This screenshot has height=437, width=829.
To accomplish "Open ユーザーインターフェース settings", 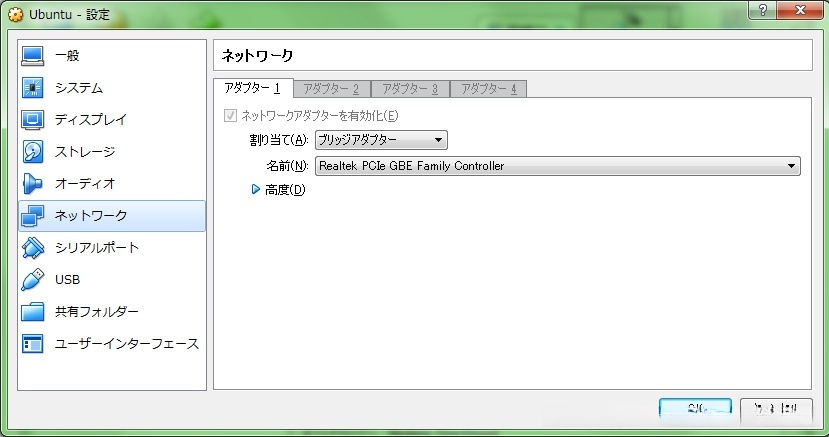I will click(x=112, y=343).
